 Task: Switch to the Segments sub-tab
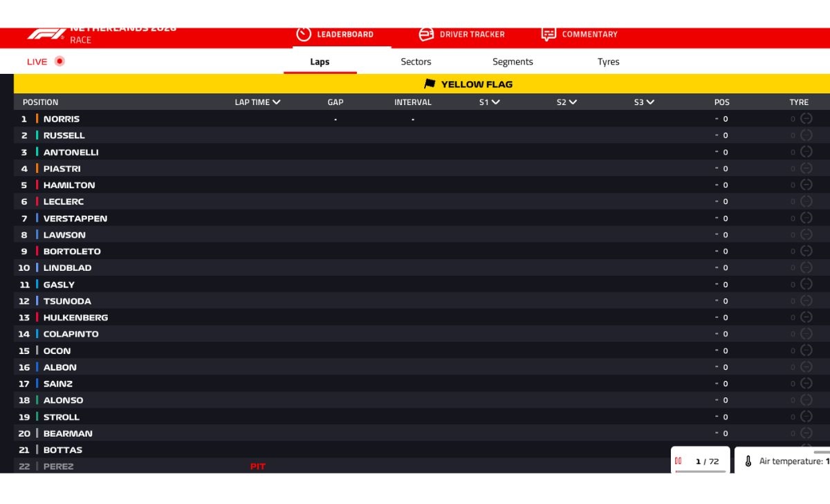tap(513, 62)
